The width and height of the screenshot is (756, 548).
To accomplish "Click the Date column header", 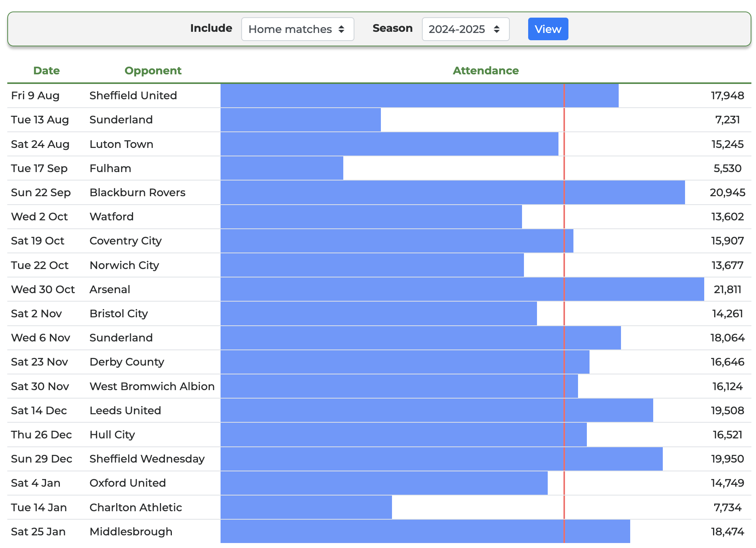I will (46, 71).
